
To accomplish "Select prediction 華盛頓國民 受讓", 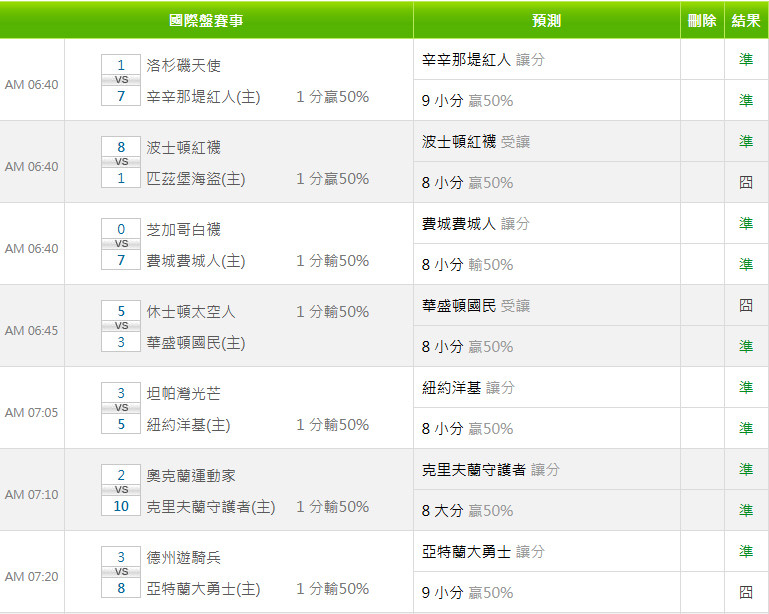I will click(x=476, y=306).
